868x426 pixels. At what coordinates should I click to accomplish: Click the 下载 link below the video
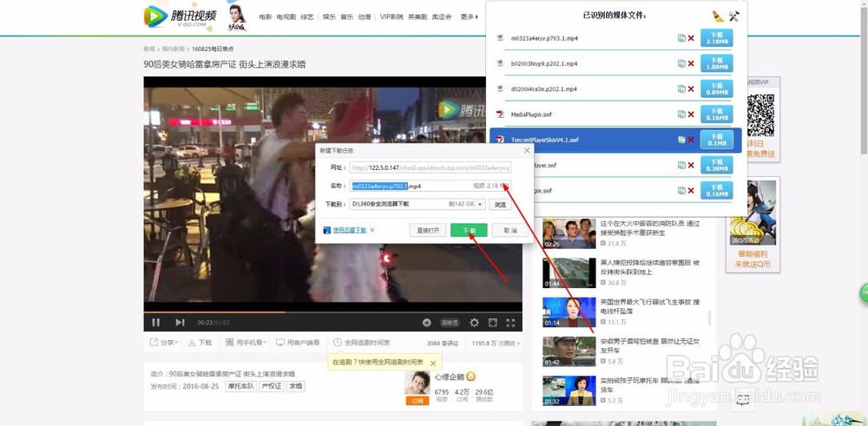click(x=200, y=343)
